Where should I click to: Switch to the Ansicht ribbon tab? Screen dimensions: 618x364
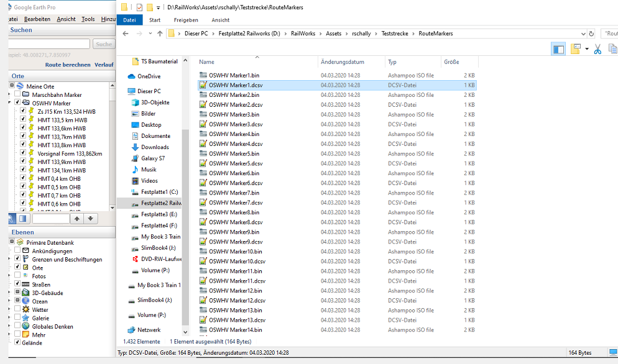220,20
